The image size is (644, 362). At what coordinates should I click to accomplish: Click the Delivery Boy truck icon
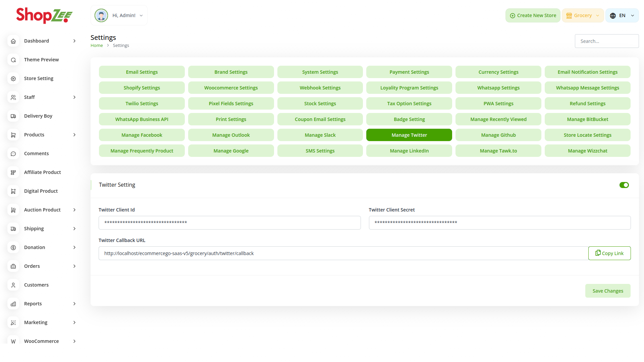tap(13, 116)
